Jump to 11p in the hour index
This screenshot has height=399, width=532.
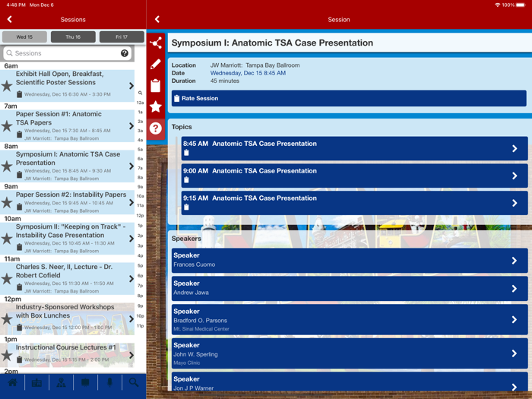[140, 326]
